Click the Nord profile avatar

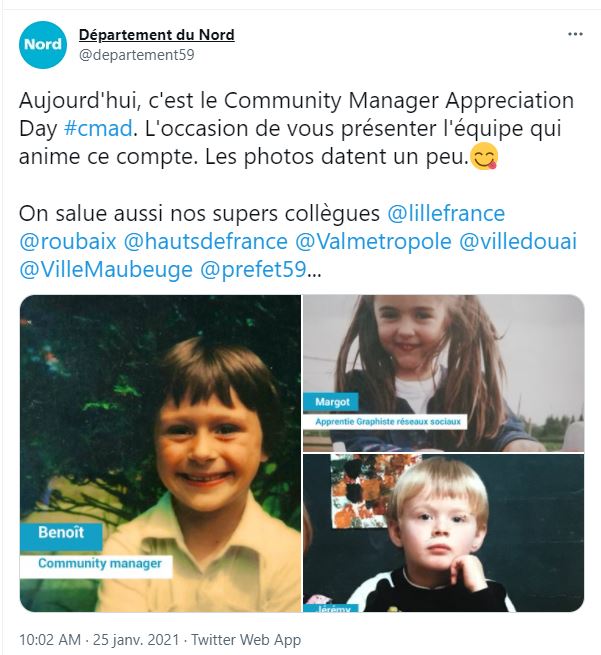pyautogui.click(x=43, y=45)
